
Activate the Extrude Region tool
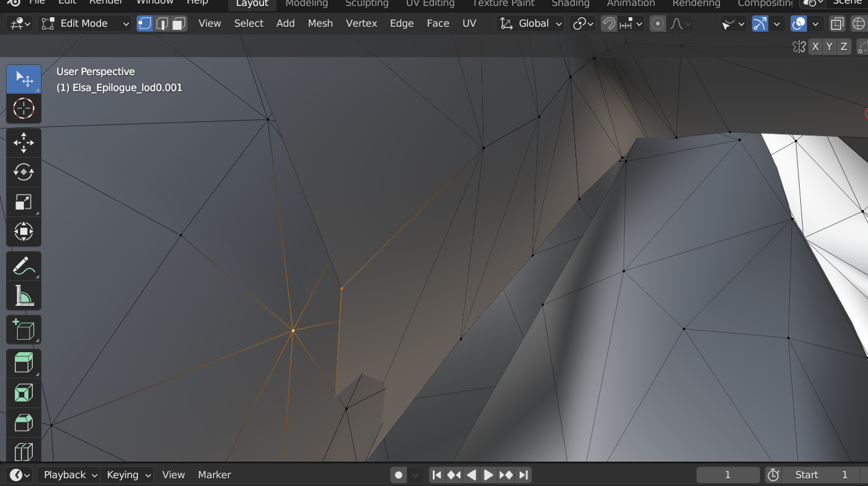(24, 363)
